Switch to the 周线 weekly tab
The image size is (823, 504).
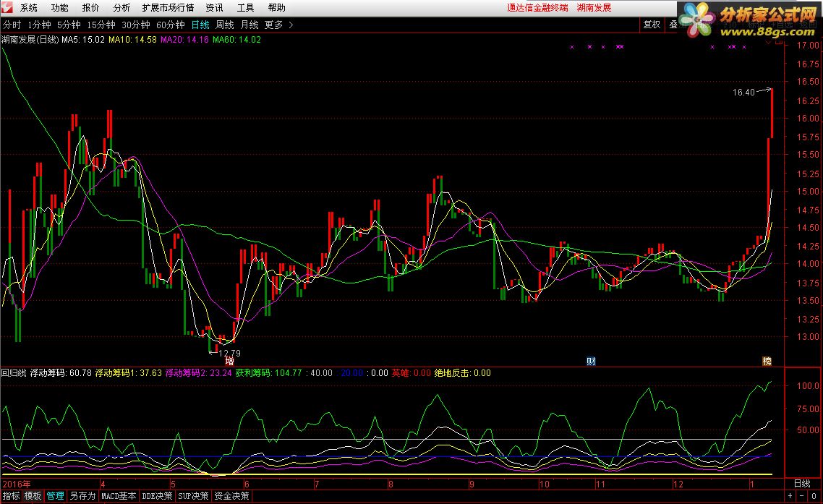(x=225, y=25)
